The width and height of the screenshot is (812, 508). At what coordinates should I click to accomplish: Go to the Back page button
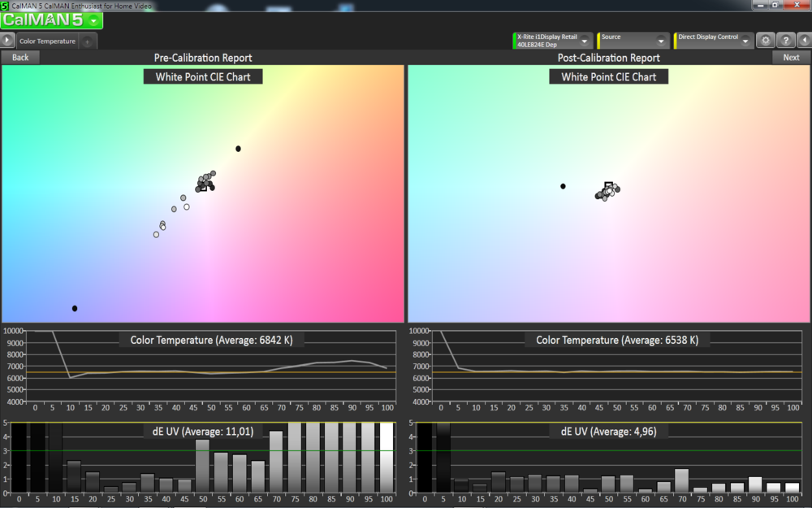click(x=20, y=58)
